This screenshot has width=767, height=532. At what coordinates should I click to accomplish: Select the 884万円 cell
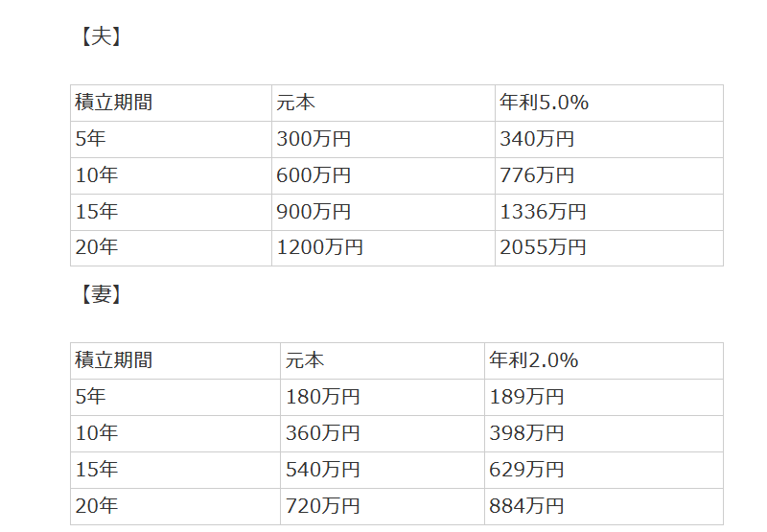tap(526, 505)
